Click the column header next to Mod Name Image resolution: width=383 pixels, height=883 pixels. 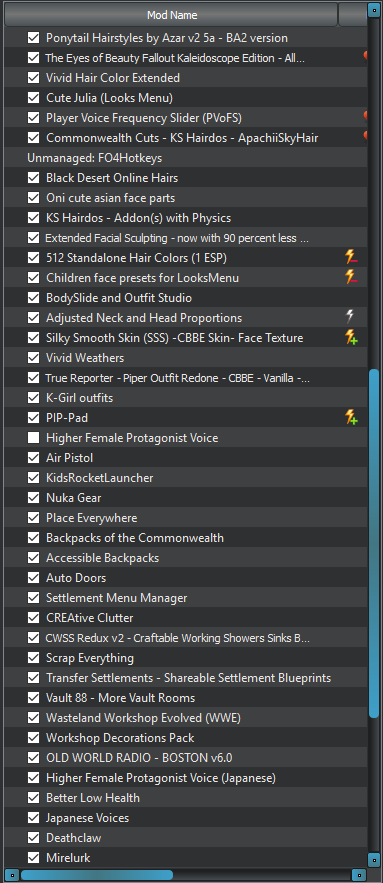pos(353,15)
